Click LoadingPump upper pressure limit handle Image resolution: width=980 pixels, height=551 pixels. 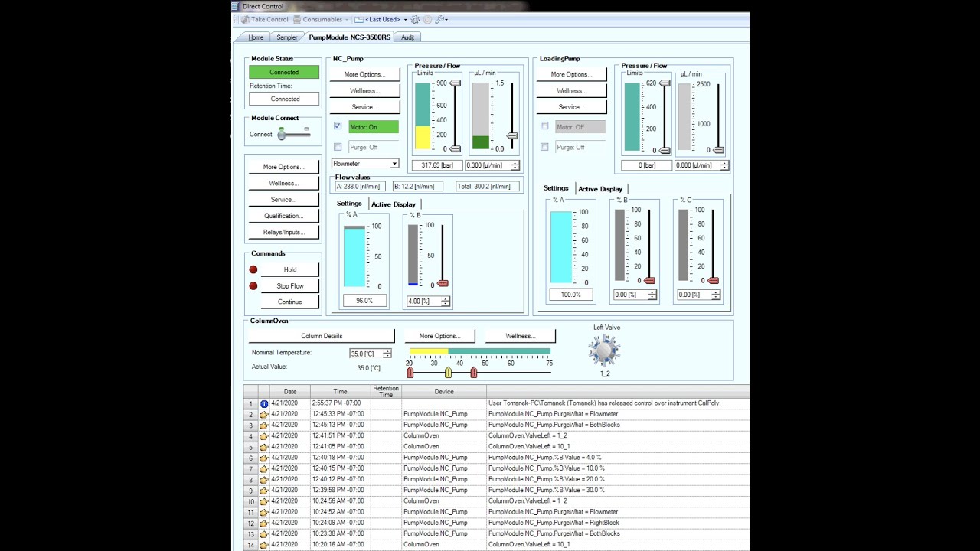click(664, 83)
